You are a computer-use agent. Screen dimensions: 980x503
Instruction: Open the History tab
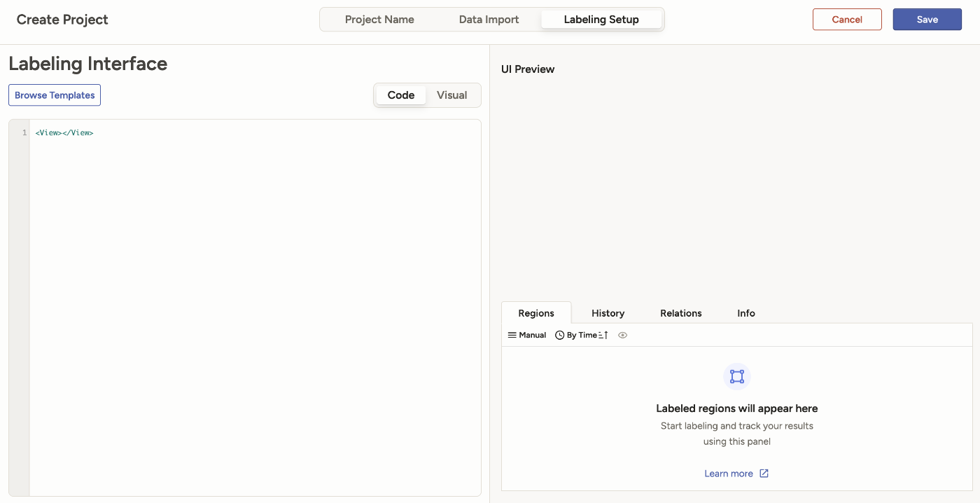coord(608,313)
